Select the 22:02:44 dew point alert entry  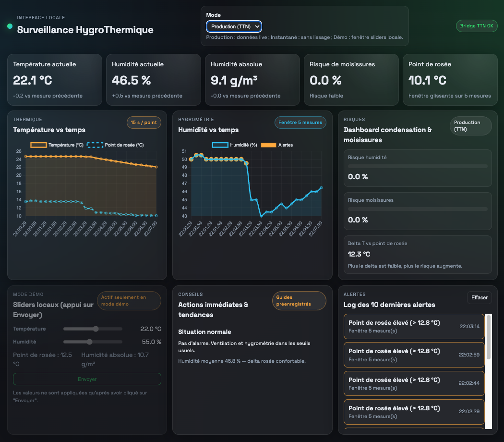(x=414, y=383)
